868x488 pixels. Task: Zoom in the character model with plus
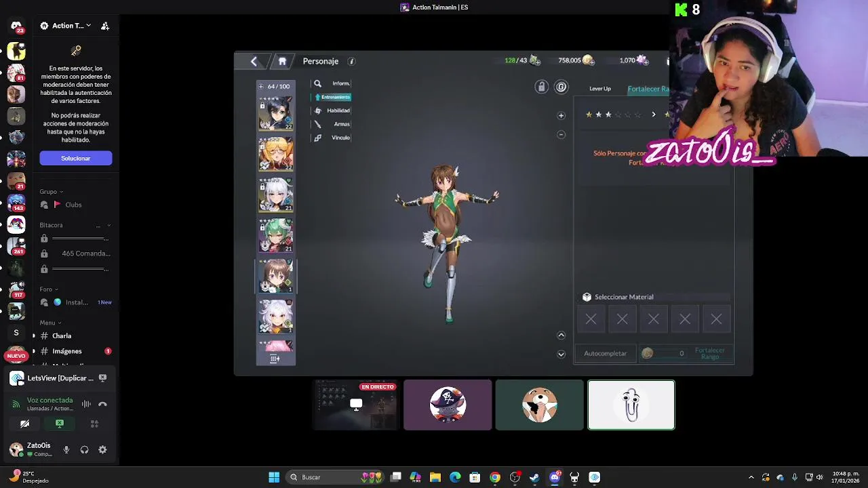pyautogui.click(x=561, y=115)
